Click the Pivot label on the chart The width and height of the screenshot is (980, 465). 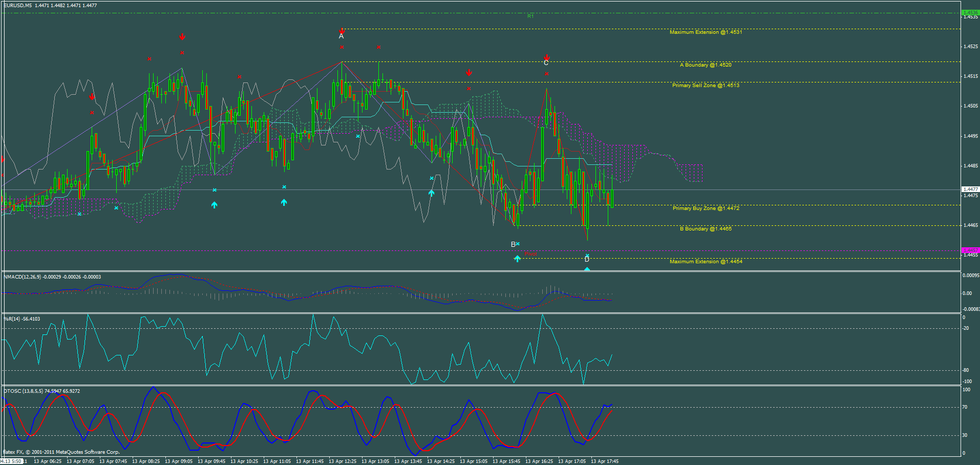(x=531, y=253)
